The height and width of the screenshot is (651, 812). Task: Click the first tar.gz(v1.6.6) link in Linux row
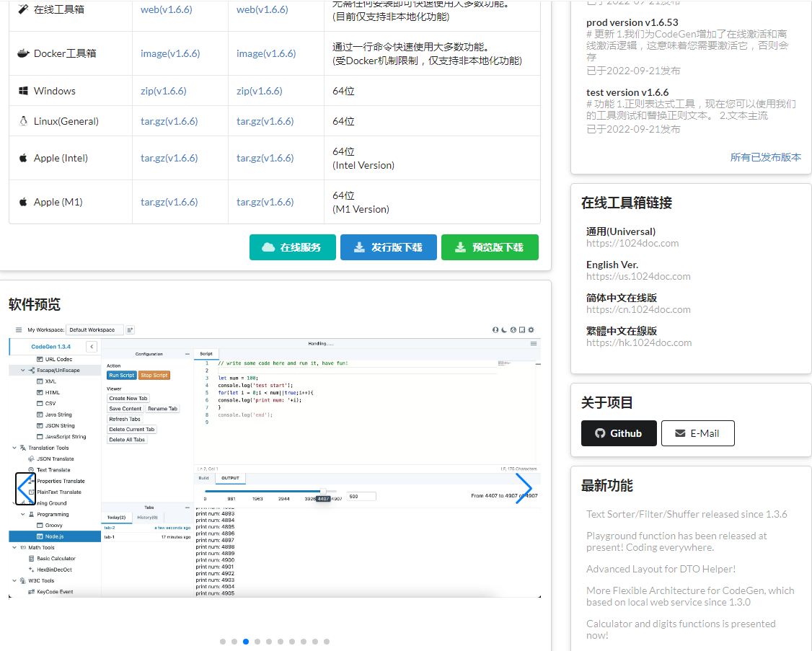pos(169,121)
